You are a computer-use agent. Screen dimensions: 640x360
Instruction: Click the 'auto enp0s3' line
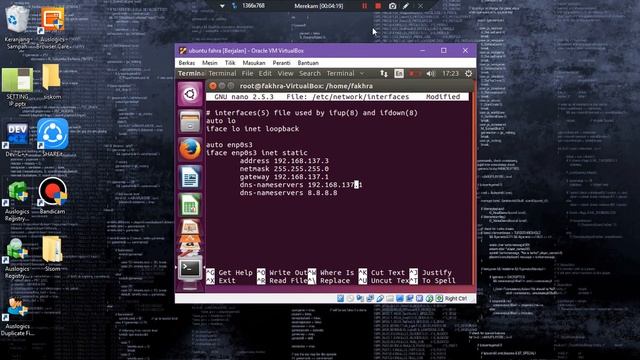(x=229, y=145)
